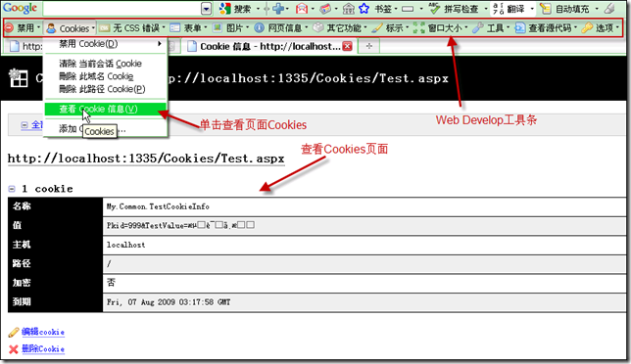
Task: Click the expiry date Fri, 07 Aug 2009 cell
Action: pos(364,302)
